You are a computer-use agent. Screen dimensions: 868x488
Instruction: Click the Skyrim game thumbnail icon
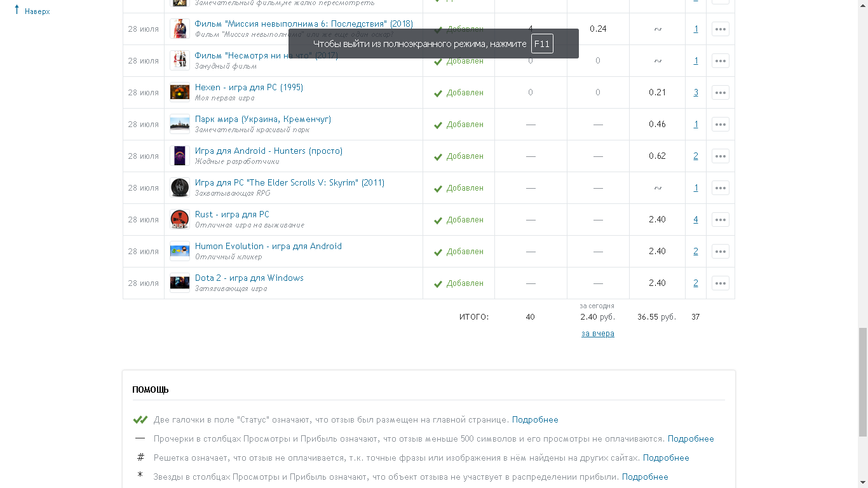tap(180, 188)
